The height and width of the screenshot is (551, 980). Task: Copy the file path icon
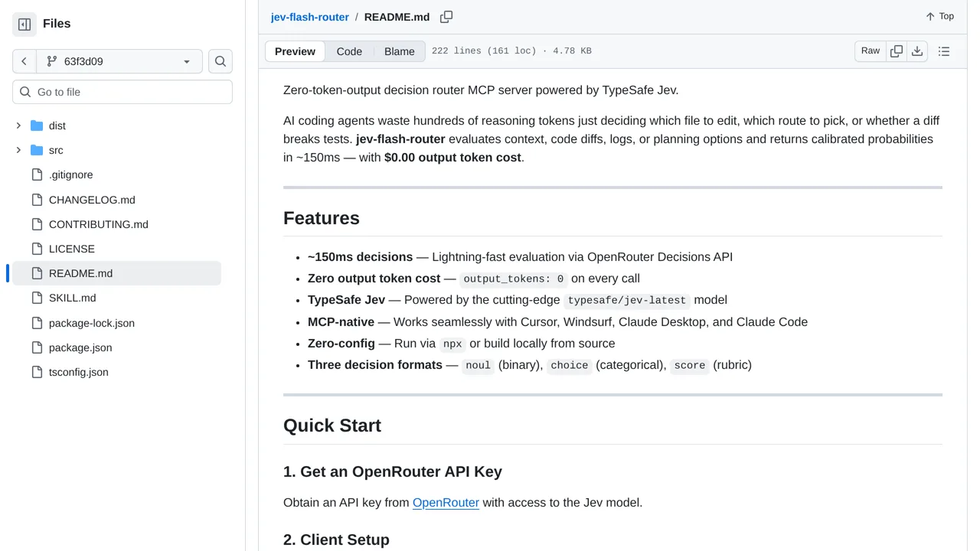point(446,17)
